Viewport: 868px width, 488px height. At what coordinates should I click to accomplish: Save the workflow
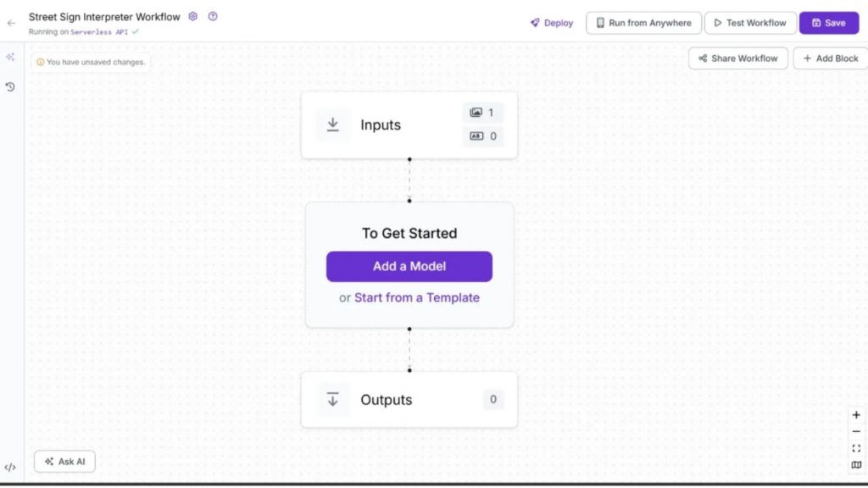(828, 23)
